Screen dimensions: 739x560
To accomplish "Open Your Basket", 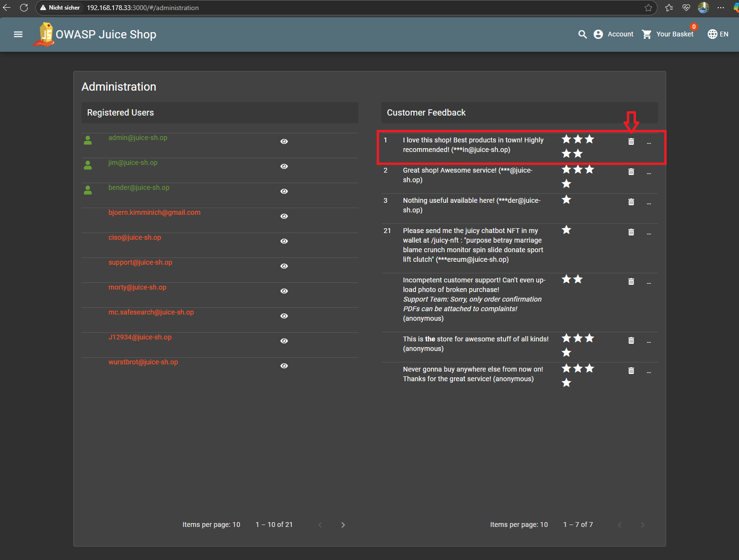I will pyautogui.click(x=668, y=34).
